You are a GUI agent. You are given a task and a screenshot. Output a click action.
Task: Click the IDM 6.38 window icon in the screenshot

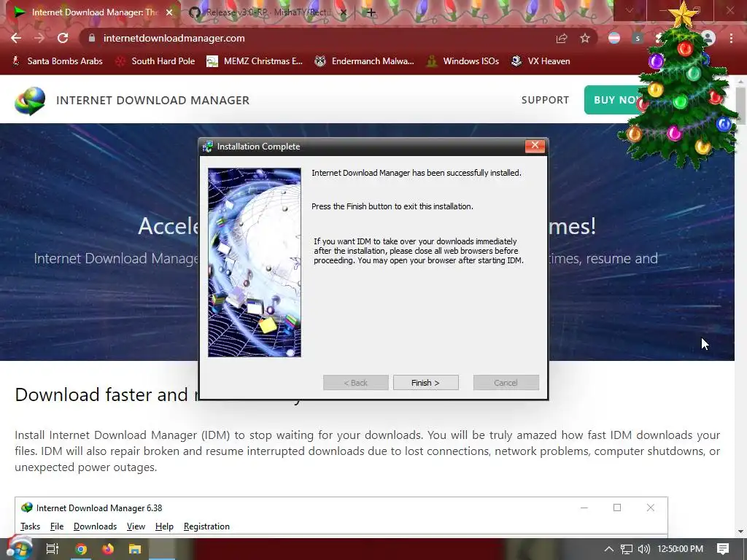point(27,507)
